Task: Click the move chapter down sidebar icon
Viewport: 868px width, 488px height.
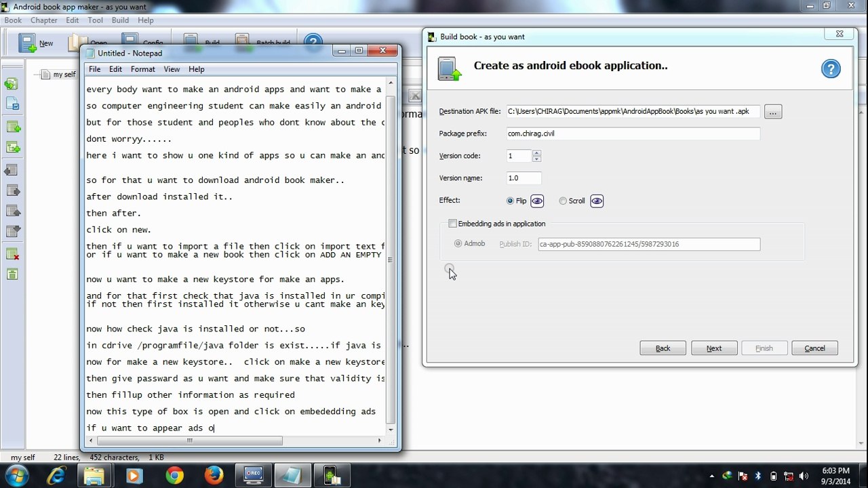Action: point(12,232)
